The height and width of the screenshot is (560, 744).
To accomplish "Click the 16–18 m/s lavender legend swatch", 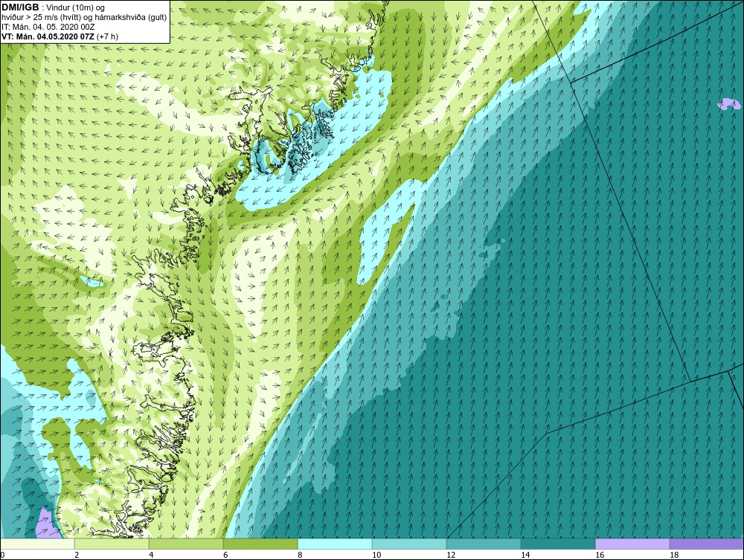I will click(x=632, y=544).
